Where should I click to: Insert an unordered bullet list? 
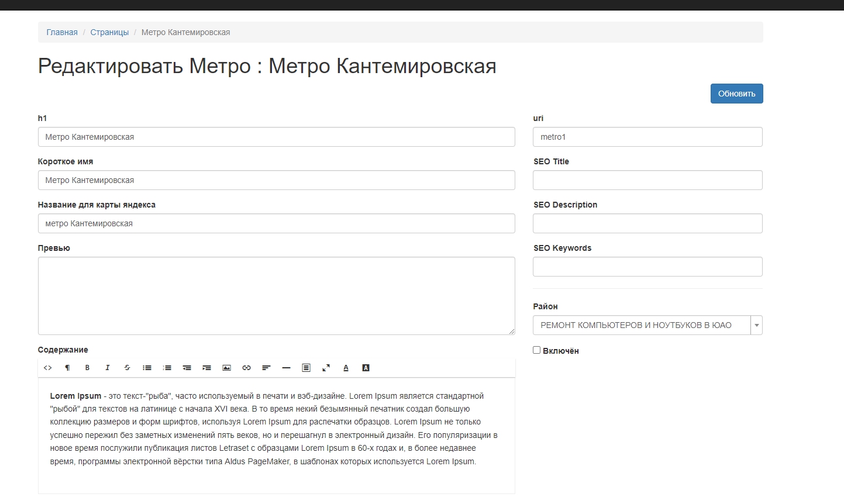point(147,368)
